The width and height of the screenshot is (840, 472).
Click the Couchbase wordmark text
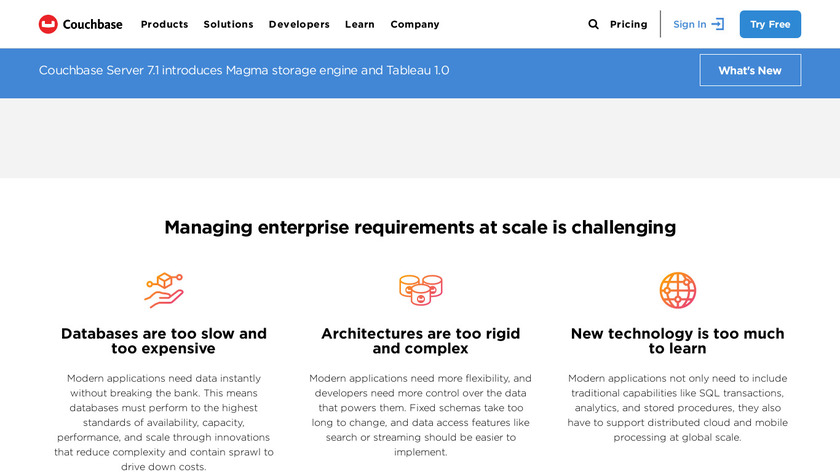94,24
